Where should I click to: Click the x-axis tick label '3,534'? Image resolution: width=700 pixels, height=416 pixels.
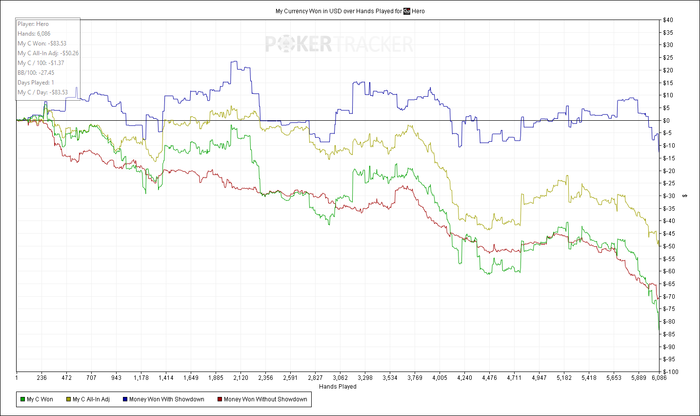(x=390, y=378)
